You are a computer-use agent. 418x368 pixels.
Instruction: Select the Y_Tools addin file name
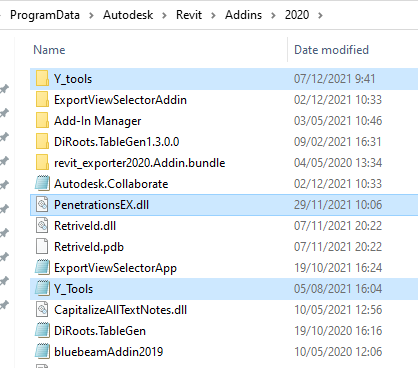pyautogui.click(x=73, y=289)
